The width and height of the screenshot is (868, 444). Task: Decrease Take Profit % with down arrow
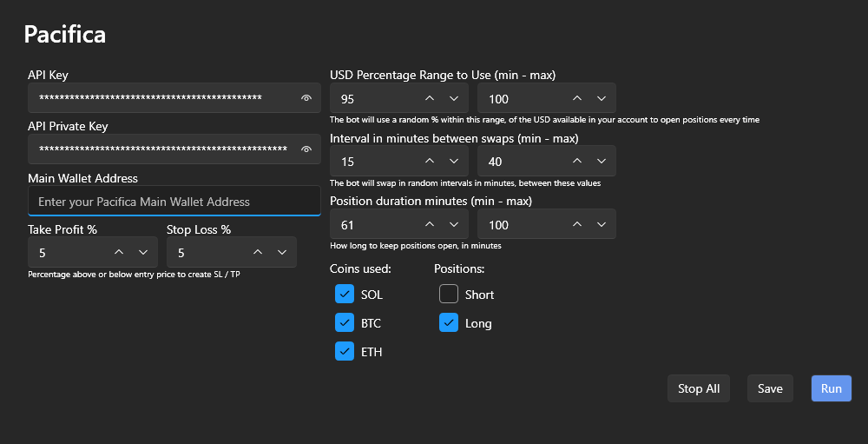coord(143,253)
